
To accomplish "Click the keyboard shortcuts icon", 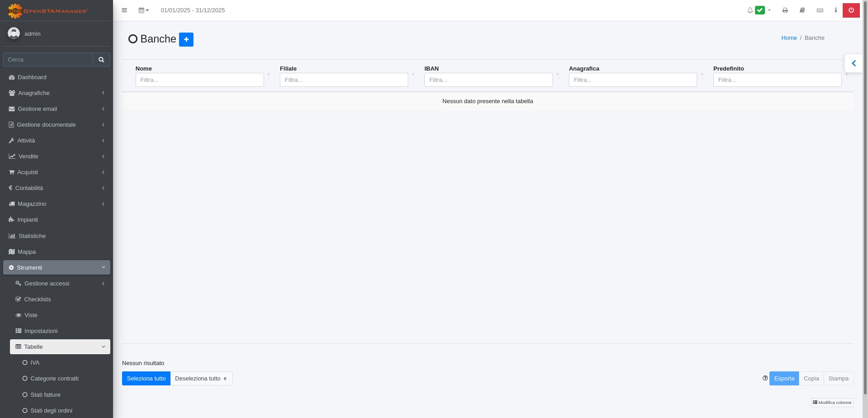I will tap(820, 10).
